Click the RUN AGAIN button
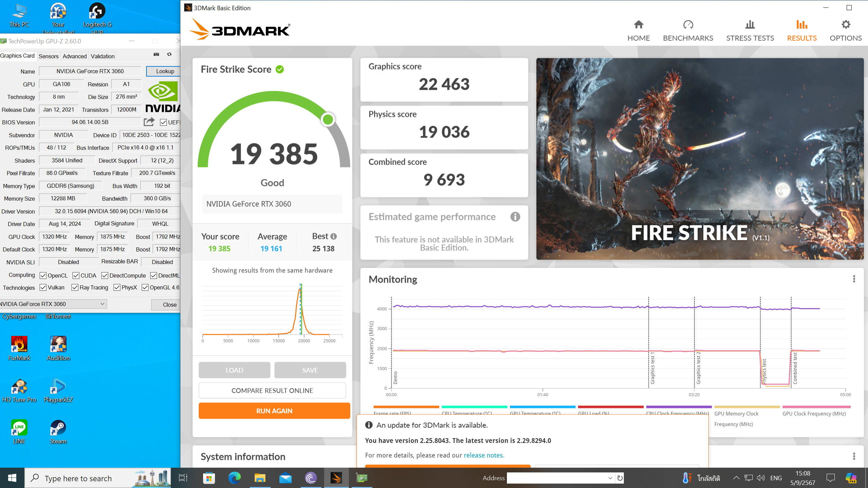 pyautogui.click(x=274, y=411)
